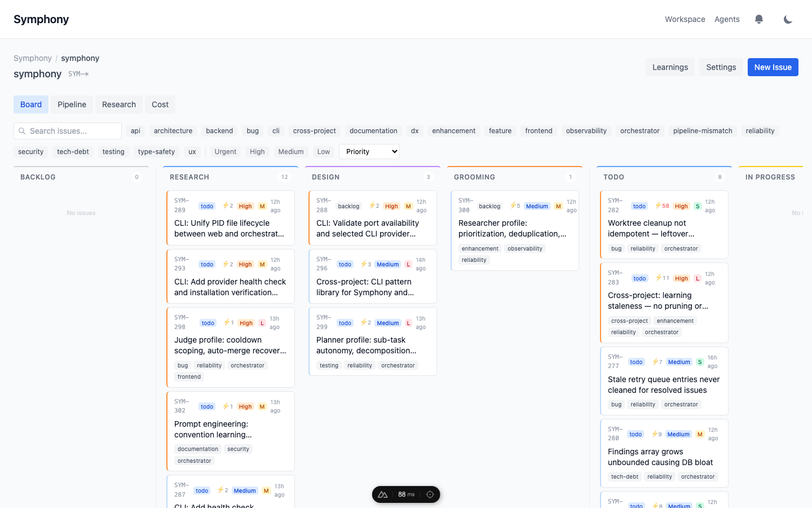Toggle the bug label filter
812x508 pixels.
pos(252,130)
